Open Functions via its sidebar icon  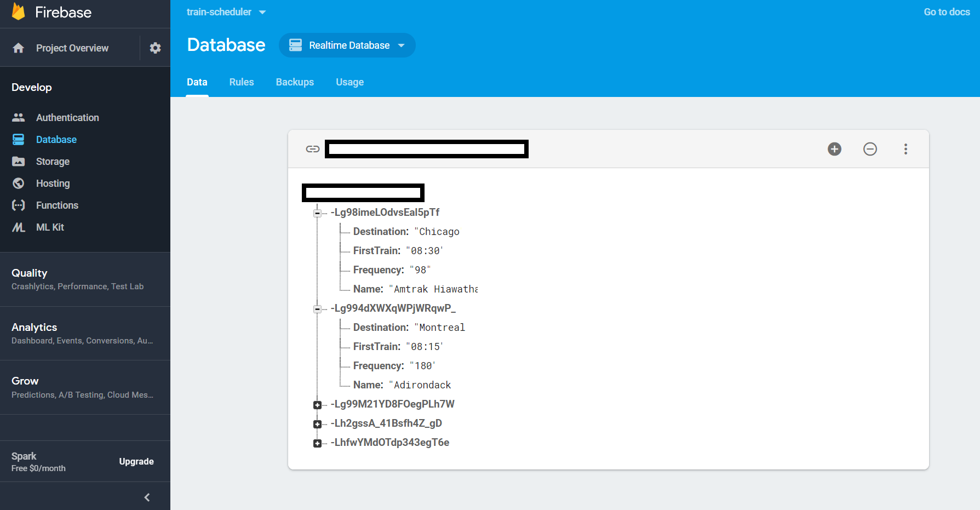19,205
